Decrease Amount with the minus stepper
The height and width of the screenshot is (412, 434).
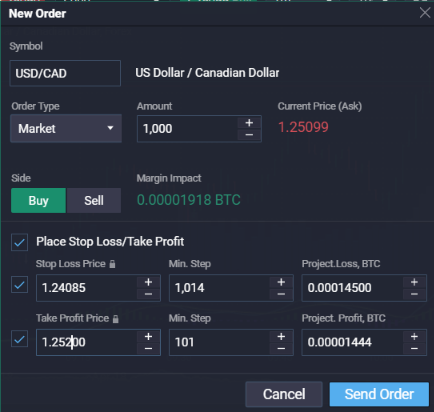[x=249, y=135]
